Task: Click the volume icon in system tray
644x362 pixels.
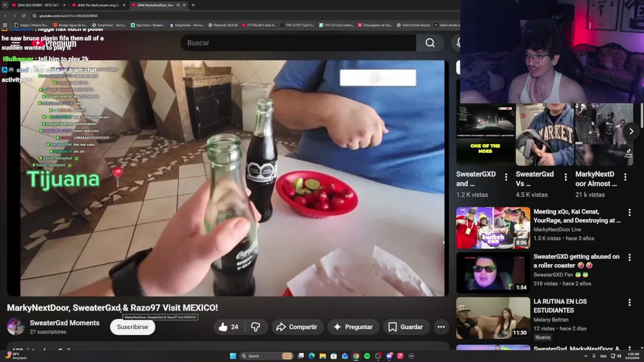Action: pyautogui.click(x=619, y=356)
